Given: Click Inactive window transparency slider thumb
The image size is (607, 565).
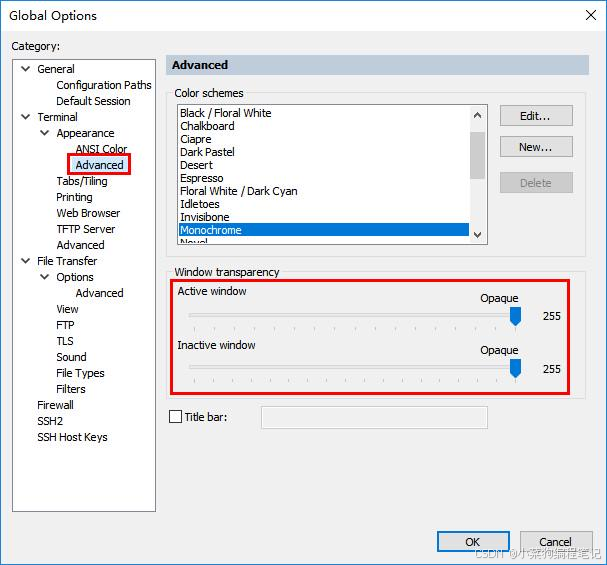Looking at the screenshot, I should tap(515, 368).
